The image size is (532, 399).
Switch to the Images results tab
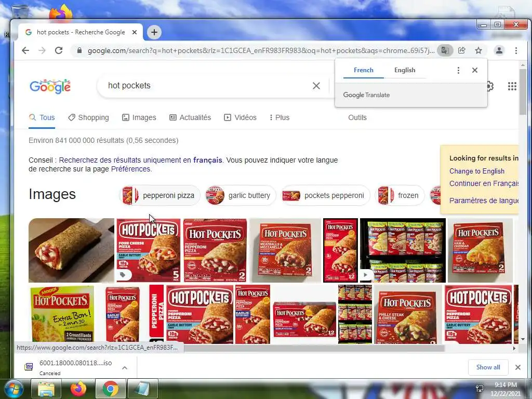tap(139, 118)
